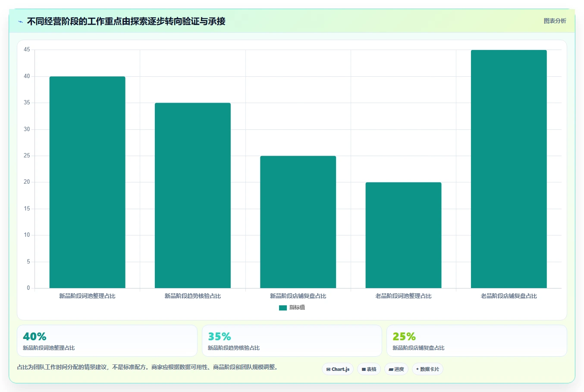This screenshot has height=392, width=584.
Task: Click x-axis label 新品阶段店铺复盘占比
Action: pos(298,296)
